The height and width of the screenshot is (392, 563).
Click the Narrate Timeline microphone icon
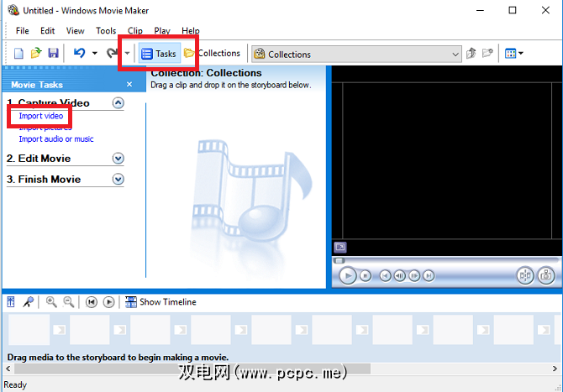[28, 302]
